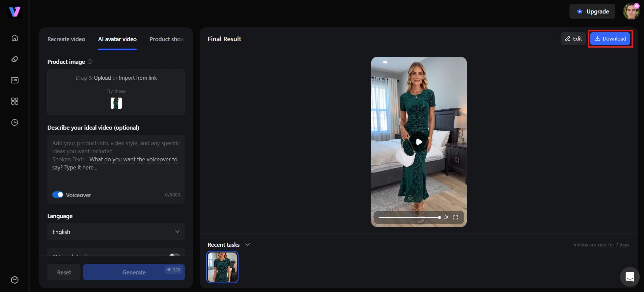Toggle the video fullscreen icon

click(x=455, y=217)
